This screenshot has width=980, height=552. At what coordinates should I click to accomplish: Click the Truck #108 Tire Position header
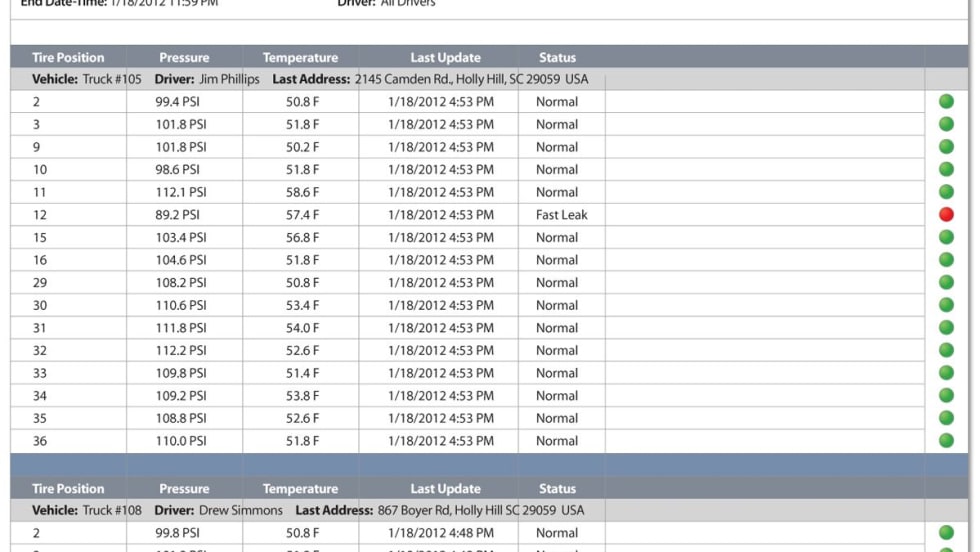68,489
